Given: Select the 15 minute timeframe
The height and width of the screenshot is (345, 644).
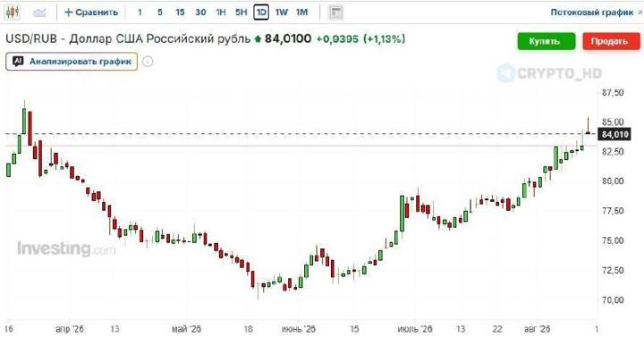Looking at the screenshot, I should pyautogui.click(x=180, y=13).
